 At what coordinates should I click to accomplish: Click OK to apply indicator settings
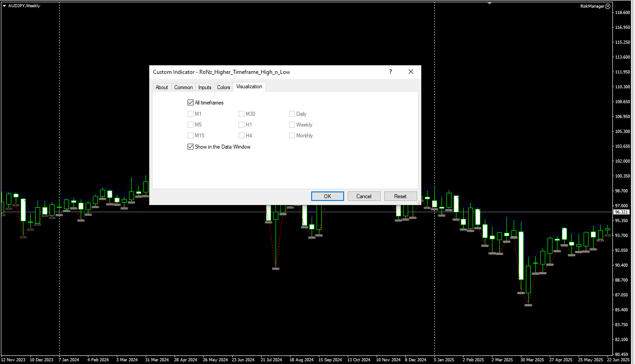tap(327, 196)
